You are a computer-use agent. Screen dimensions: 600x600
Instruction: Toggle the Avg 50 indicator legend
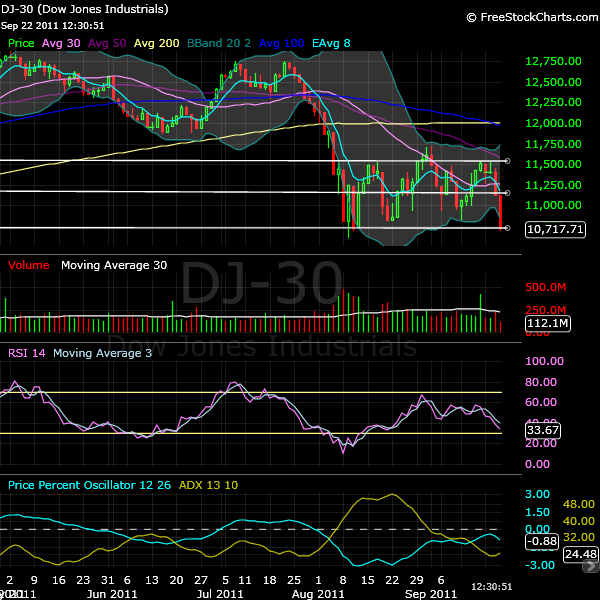point(108,44)
